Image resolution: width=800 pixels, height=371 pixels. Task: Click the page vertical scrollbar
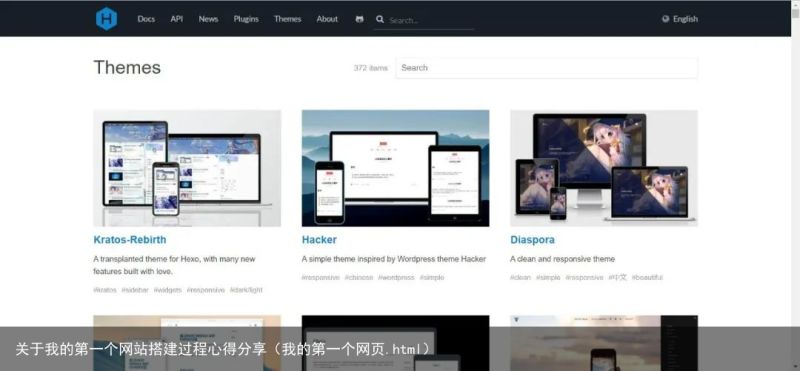click(795, 185)
